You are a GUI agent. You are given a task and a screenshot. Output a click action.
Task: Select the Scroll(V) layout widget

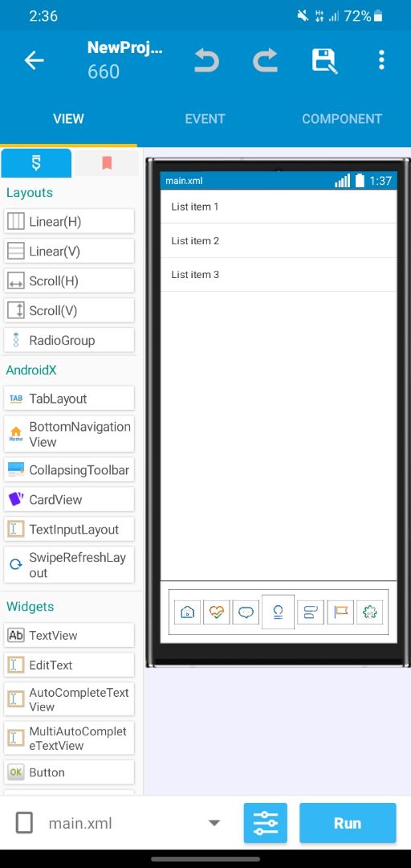click(69, 310)
